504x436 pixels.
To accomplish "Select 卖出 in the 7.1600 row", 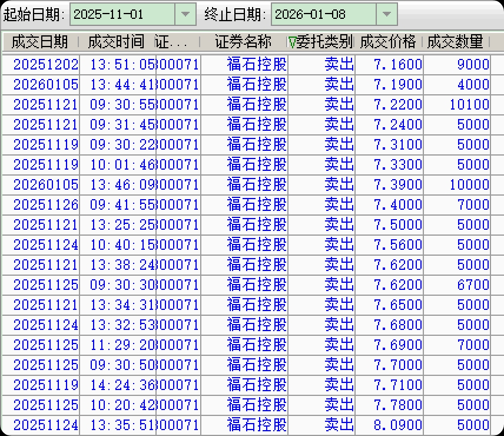I will pyautogui.click(x=321, y=65).
